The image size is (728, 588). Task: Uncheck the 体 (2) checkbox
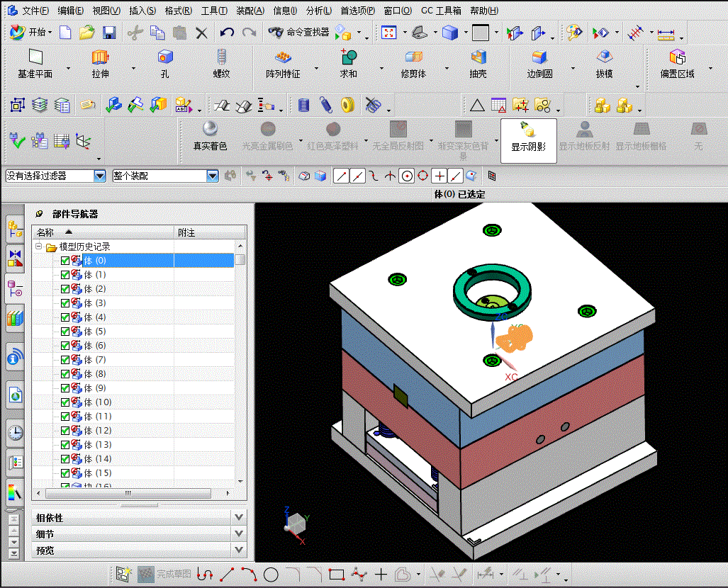point(65,289)
